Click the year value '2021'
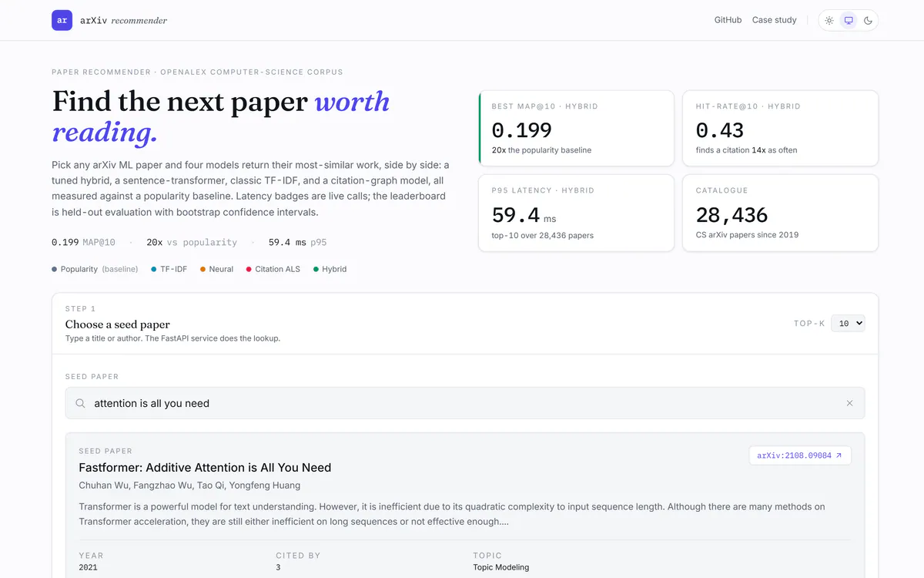Screen dimensions: 924x578 click(89, 567)
